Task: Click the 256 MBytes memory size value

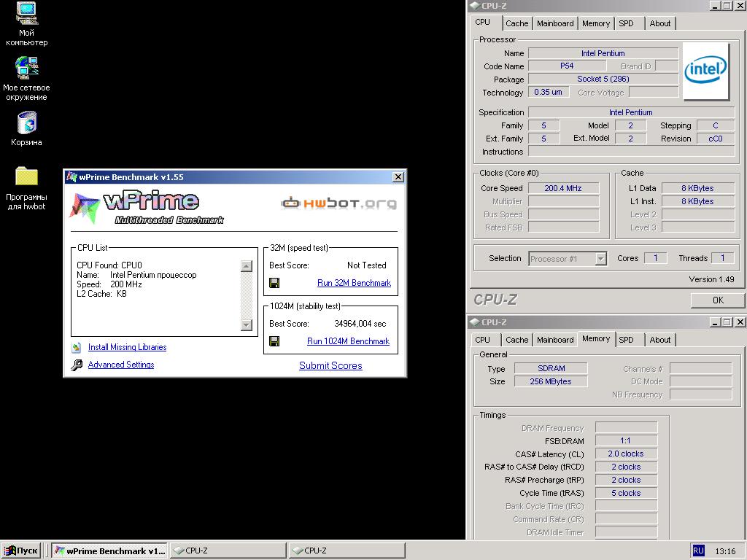Action: [x=550, y=381]
